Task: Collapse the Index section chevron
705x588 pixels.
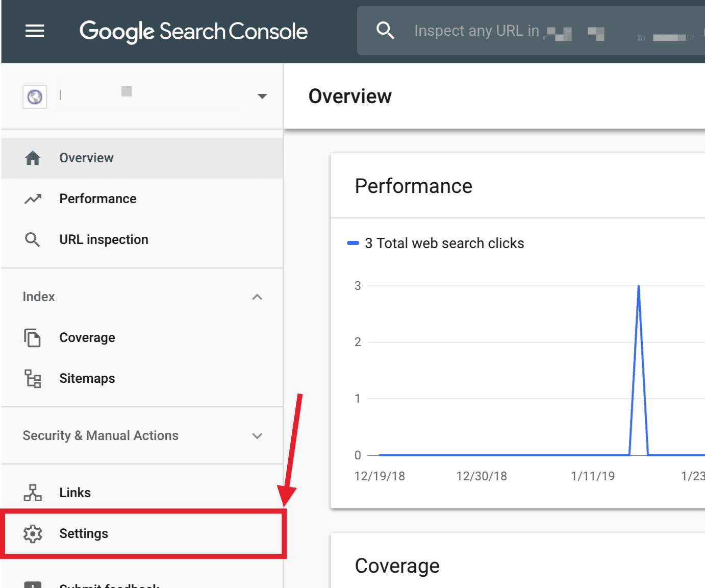Action: tap(257, 297)
